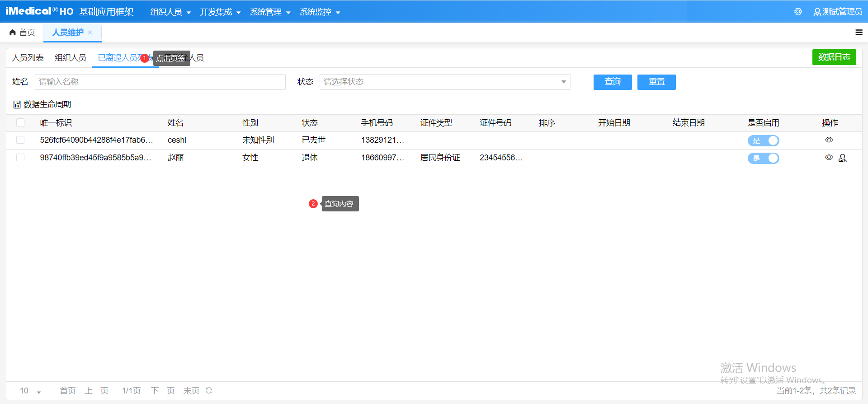This screenshot has width=868, height=407.
Task: Go to 末页 in pagination
Action: [191, 391]
